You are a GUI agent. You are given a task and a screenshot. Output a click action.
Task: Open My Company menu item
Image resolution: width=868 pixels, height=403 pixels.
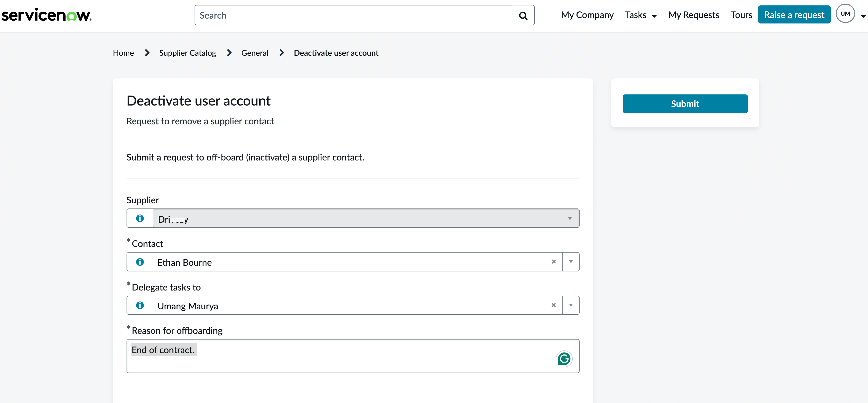(x=587, y=15)
